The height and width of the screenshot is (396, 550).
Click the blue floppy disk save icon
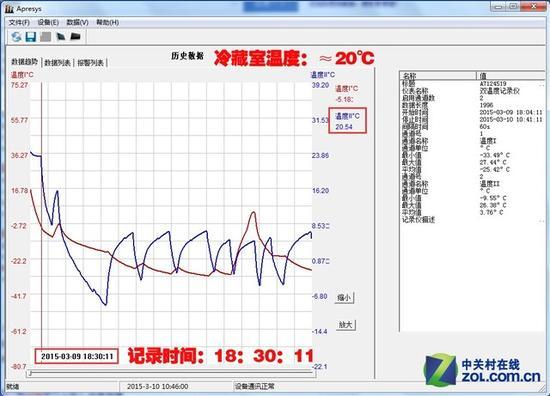(31, 36)
